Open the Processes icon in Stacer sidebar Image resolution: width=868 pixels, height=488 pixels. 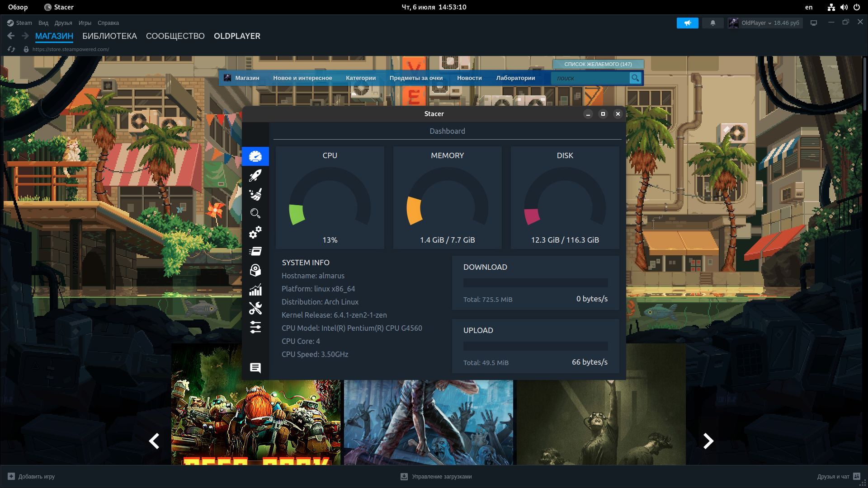(255, 251)
